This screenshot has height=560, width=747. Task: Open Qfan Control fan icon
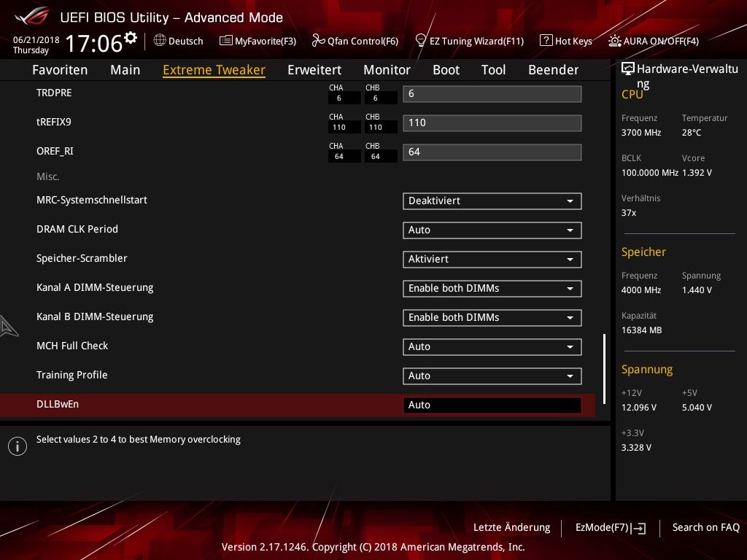click(318, 41)
